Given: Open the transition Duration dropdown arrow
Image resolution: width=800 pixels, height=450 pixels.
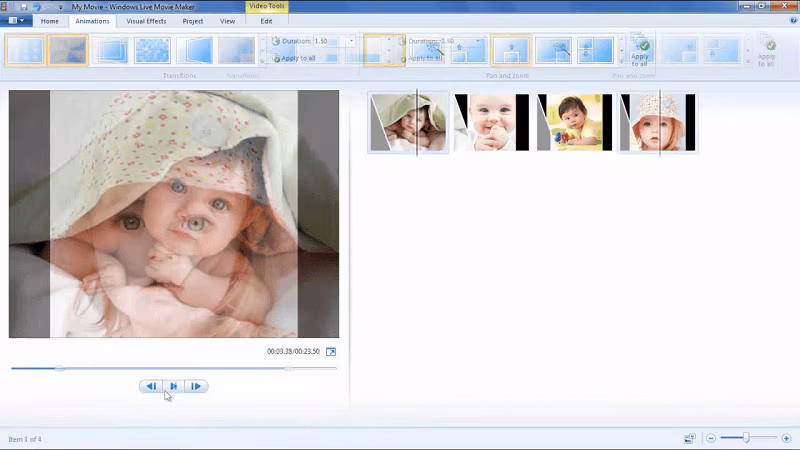Looking at the screenshot, I should coord(351,41).
